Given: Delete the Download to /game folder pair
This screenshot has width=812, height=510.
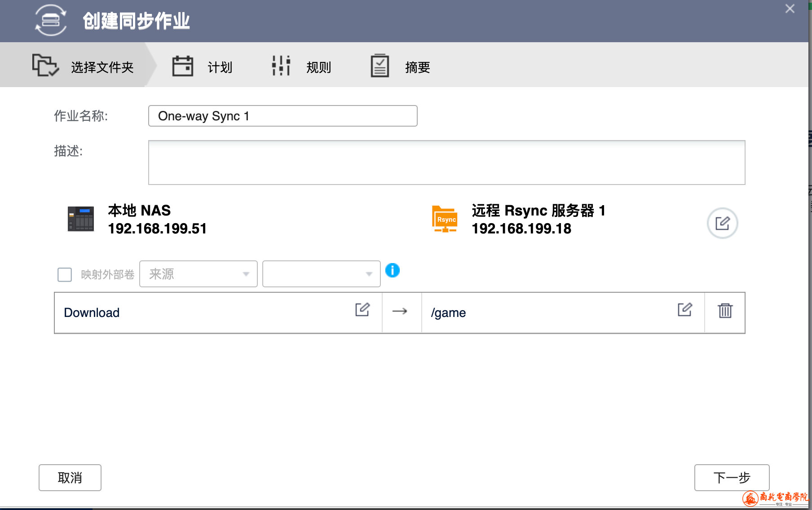Looking at the screenshot, I should coord(725,311).
